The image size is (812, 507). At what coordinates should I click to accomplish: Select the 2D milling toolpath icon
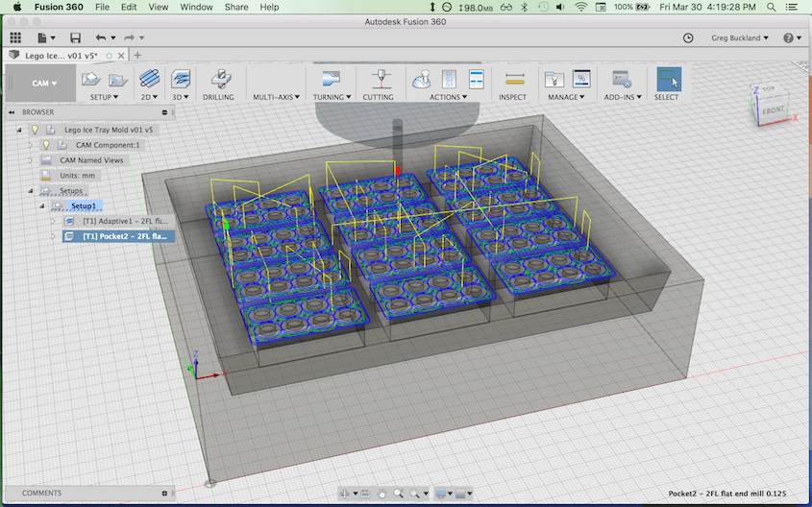click(x=149, y=79)
